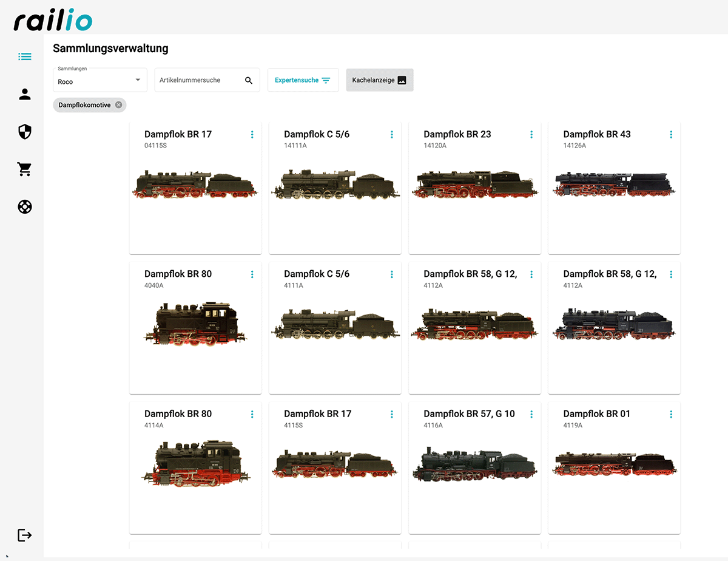The width and height of the screenshot is (728, 561).
Task: Select title Dampflok BR 80 above 4114A
Action: [x=178, y=413]
